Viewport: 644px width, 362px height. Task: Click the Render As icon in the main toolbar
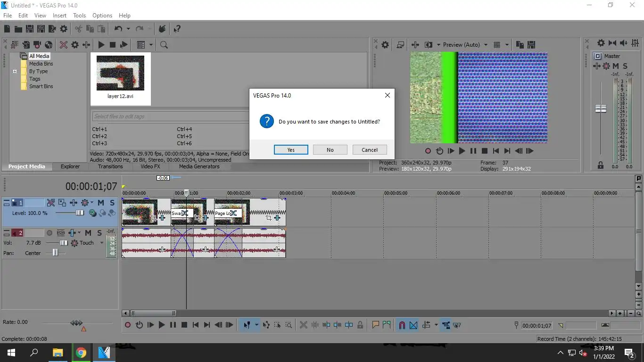coord(52,29)
